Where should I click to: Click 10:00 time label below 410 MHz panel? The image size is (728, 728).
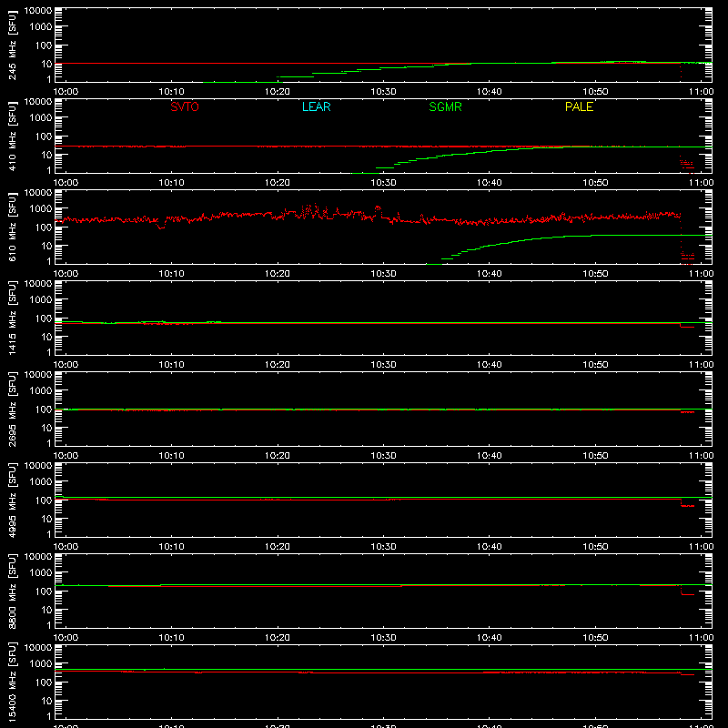(66, 183)
